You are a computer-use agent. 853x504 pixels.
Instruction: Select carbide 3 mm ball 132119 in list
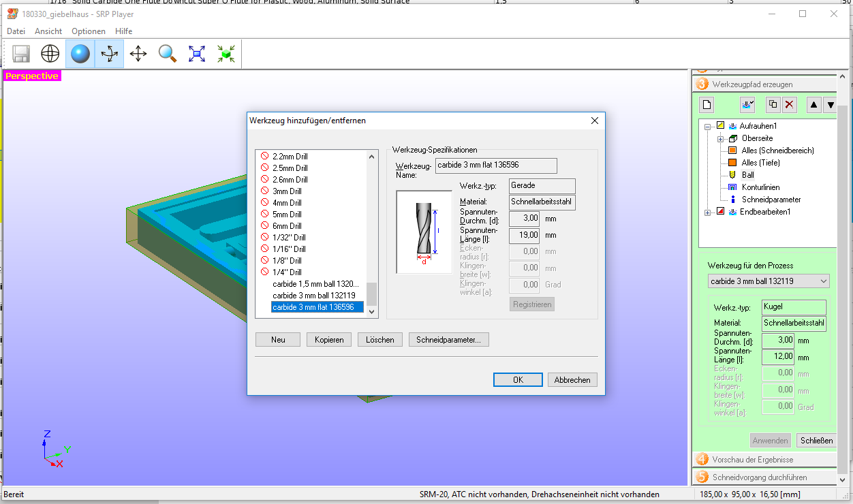(314, 296)
